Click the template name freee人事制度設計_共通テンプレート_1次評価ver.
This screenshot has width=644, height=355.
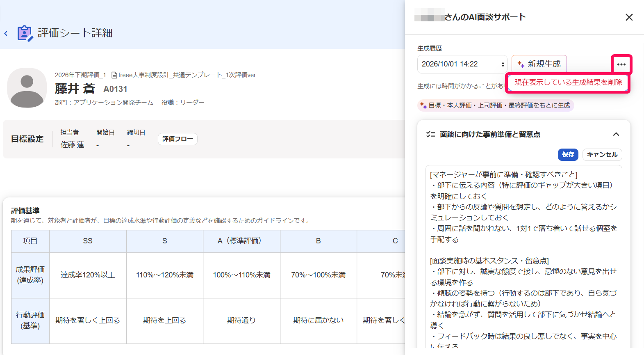[188, 75]
